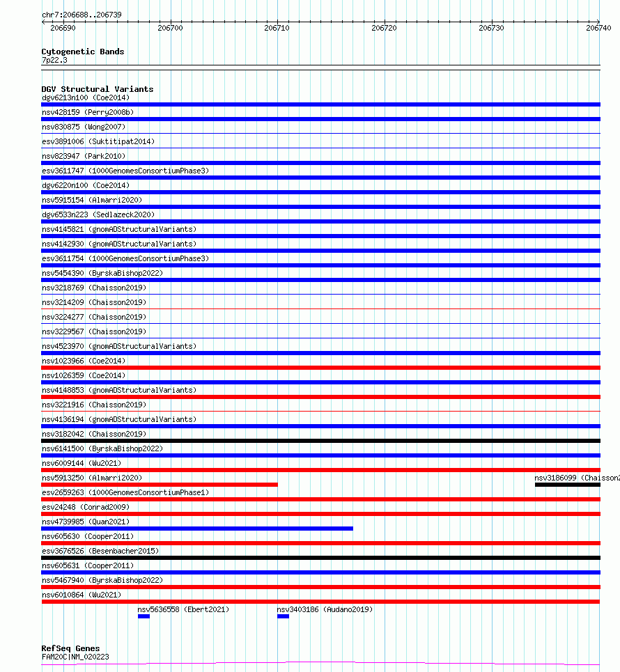Select nsv5913250 (Almarri2020) label
This screenshot has height=672, width=620.
point(92,478)
